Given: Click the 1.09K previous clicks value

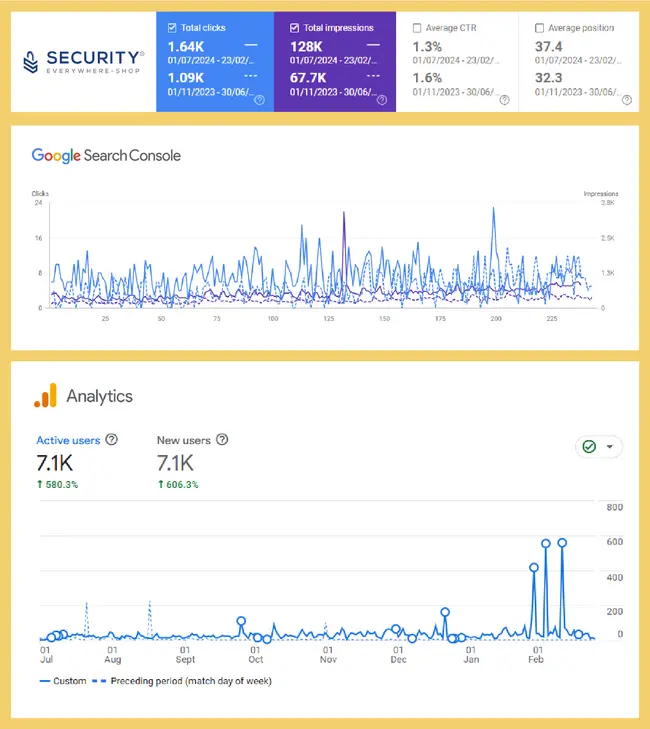Looking at the screenshot, I should 186,78.
